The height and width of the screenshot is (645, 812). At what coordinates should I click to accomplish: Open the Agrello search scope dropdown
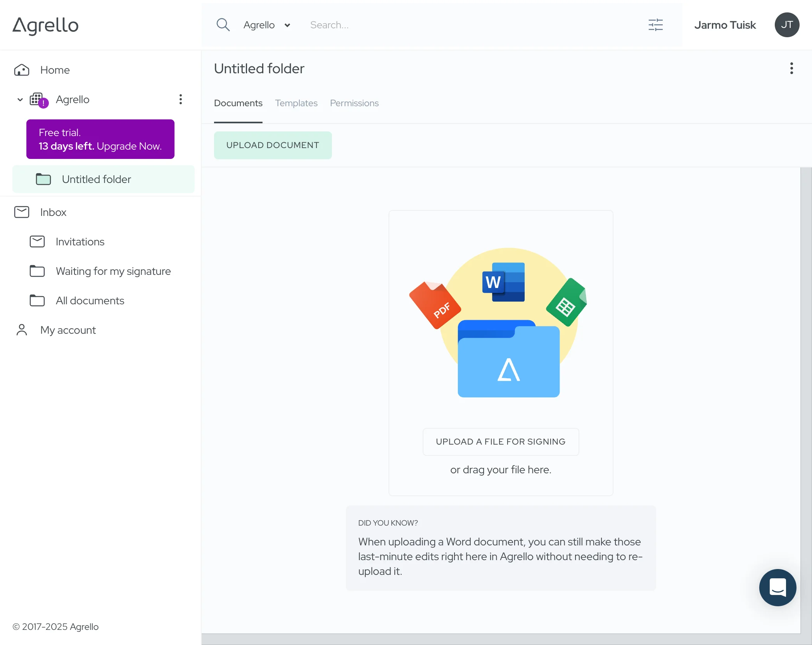pos(267,25)
